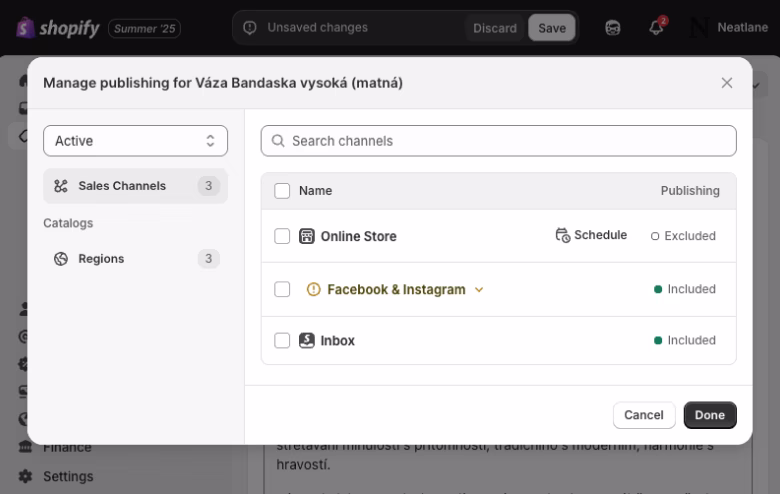780x494 pixels.
Task: Click the Catalogs section label
Action: [x=68, y=223]
